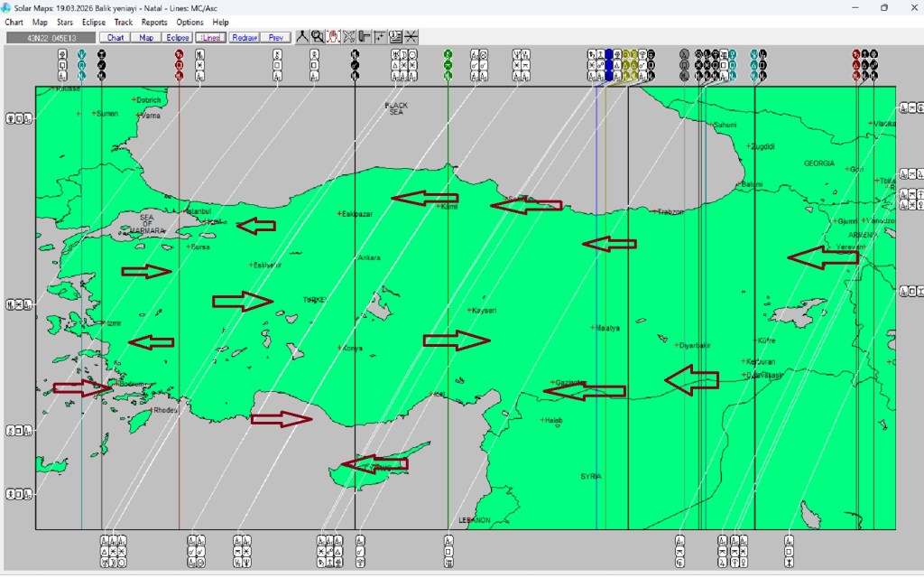Expand the Reports menu
Viewport: 924px width, 578px height.
154,22
